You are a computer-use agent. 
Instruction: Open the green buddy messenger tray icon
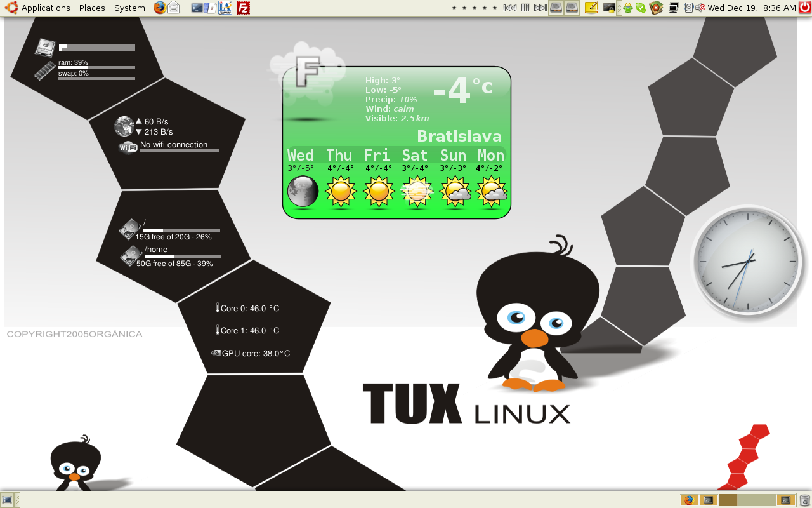[x=628, y=8]
